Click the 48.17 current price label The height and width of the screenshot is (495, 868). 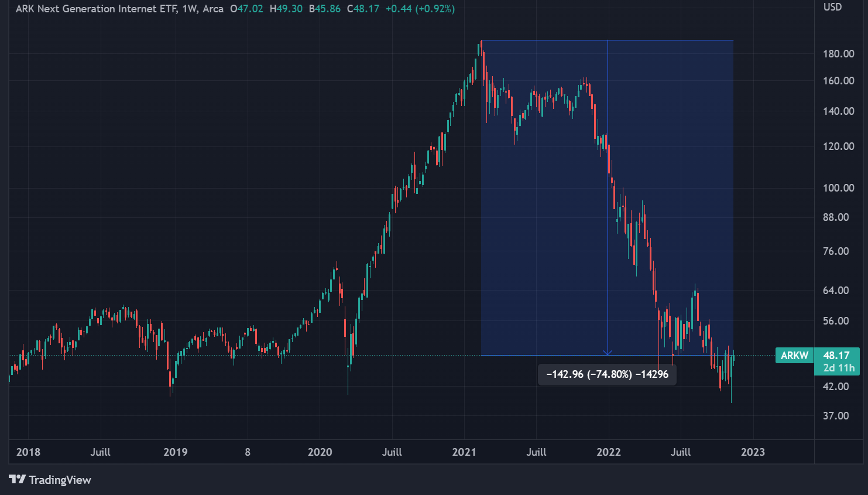pos(836,356)
